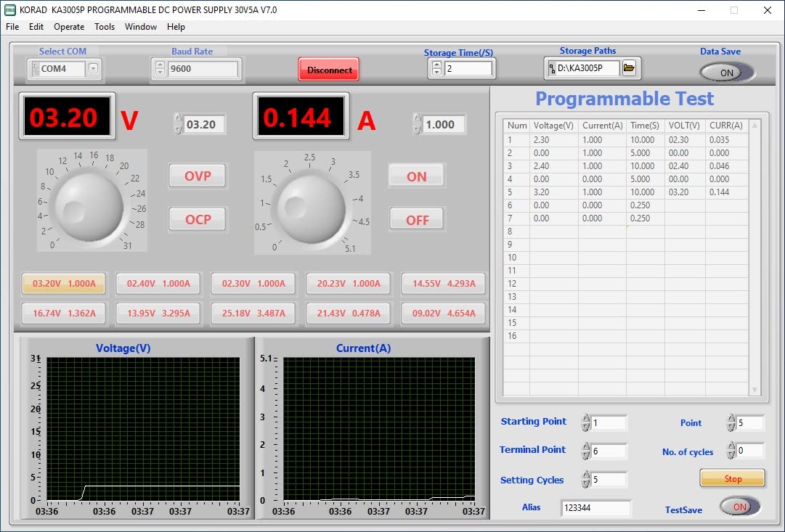This screenshot has height=532, width=785.
Task: Click the Terminal Point stepper arrows
Action: (586, 451)
